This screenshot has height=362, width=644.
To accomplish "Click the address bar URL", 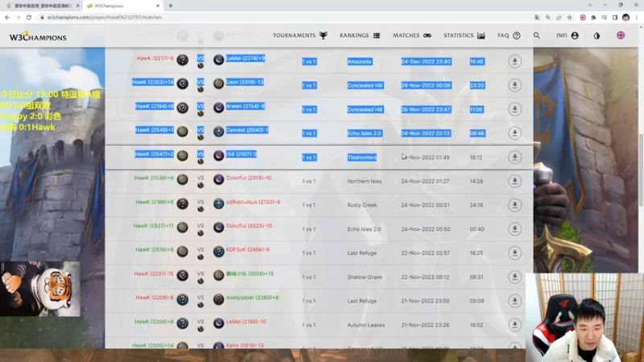I will (x=105, y=17).
